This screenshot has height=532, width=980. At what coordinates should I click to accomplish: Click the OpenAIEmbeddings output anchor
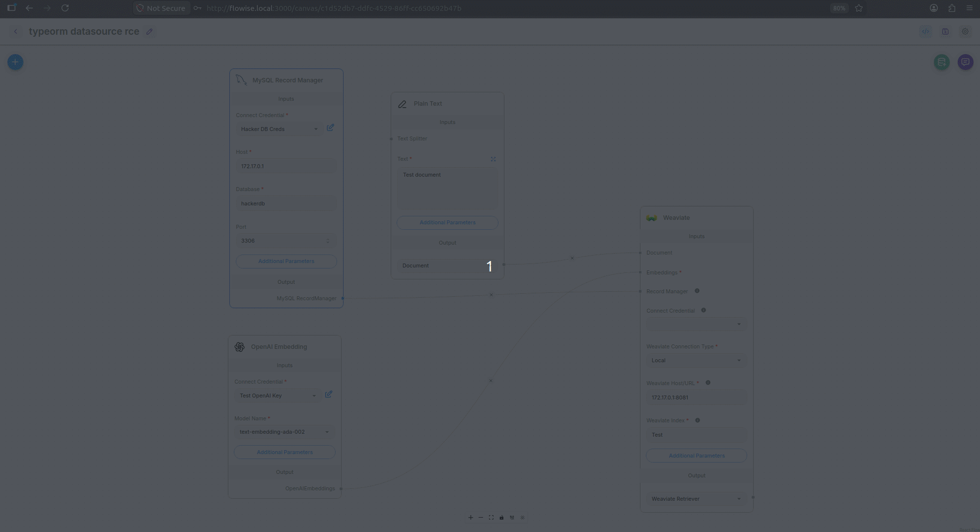tap(341, 489)
